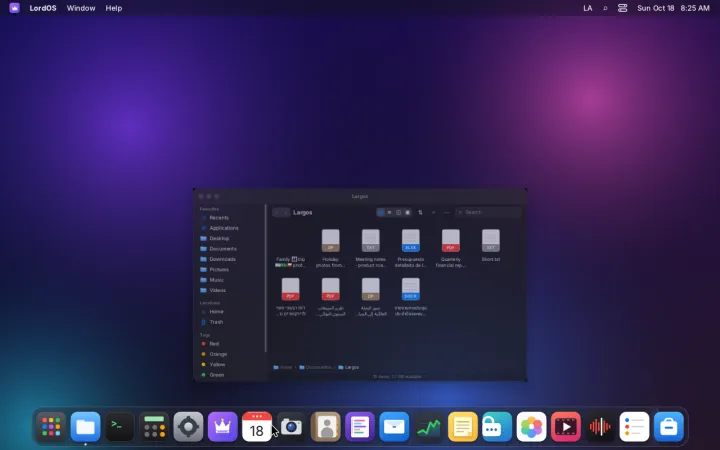Open the Files app in the dock

pyautogui.click(x=85, y=427)
